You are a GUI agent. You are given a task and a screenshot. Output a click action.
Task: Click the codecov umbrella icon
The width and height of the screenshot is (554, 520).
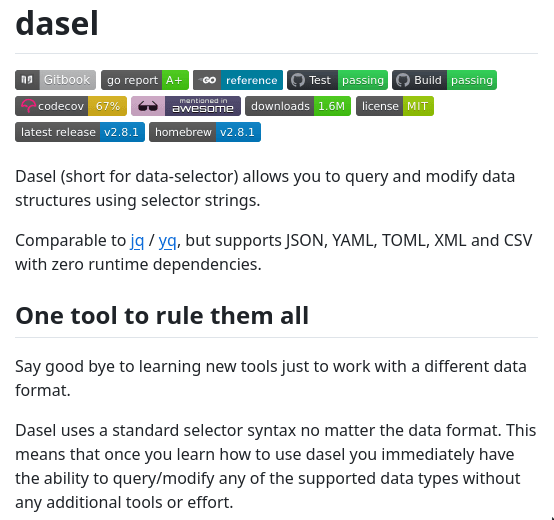pos(28,106)
